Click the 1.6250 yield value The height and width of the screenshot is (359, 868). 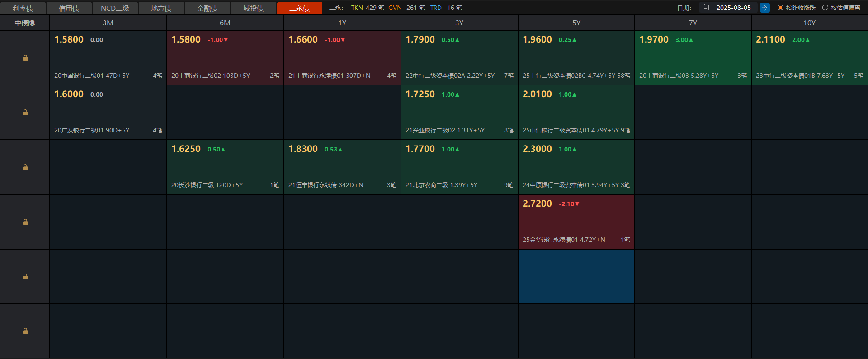pos(186,149)
